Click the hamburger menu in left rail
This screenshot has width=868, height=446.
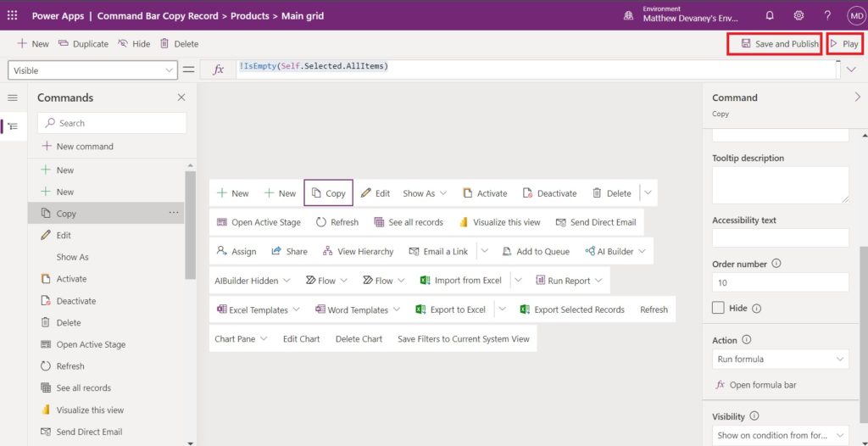coord(13,98)
